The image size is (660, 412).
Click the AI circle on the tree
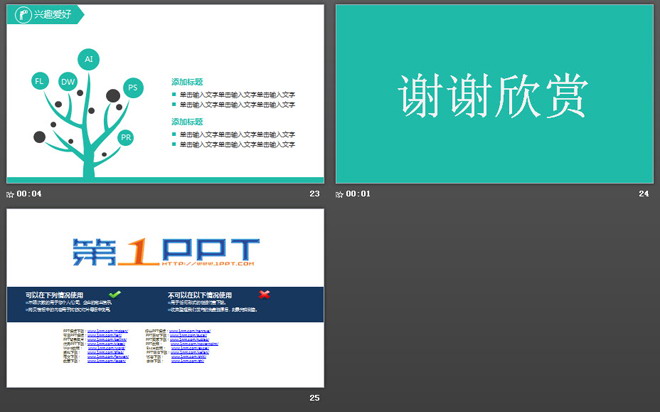[88, 59]
